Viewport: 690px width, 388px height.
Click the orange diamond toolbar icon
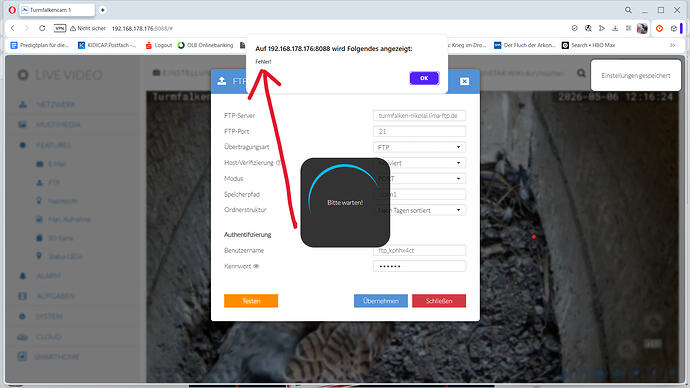click(659, 28)
